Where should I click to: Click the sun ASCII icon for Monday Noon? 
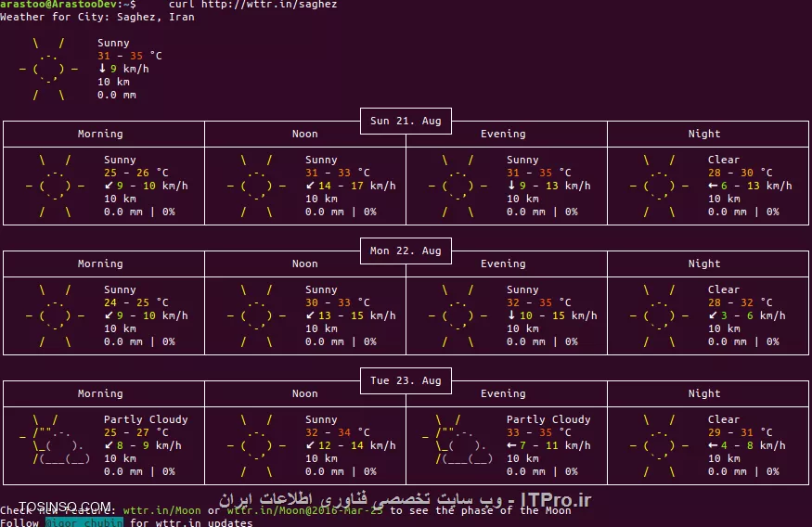[x=256, y=315]
